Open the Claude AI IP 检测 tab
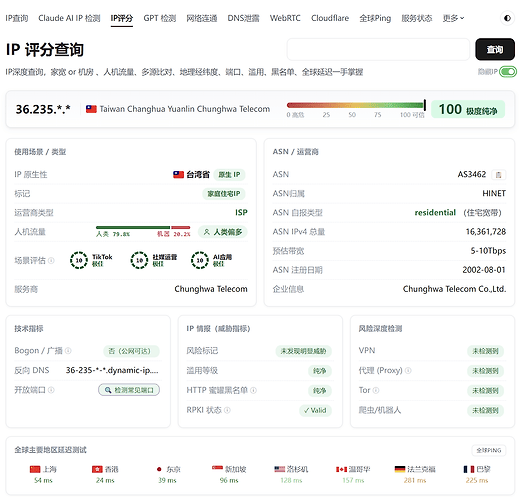 69,18
